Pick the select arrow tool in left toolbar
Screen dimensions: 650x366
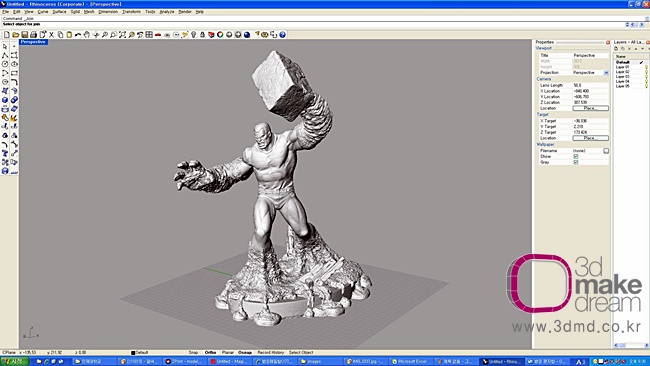coord(5,46)
